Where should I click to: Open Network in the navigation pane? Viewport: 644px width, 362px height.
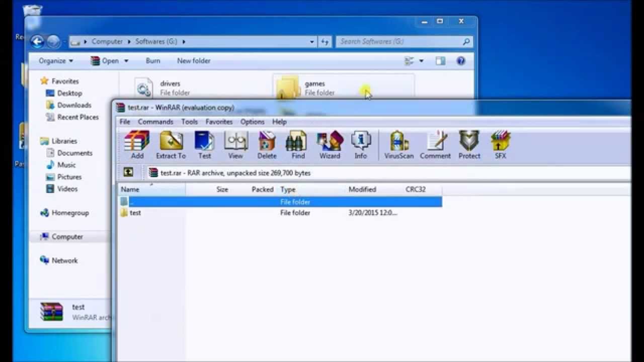tap(59, 260)
